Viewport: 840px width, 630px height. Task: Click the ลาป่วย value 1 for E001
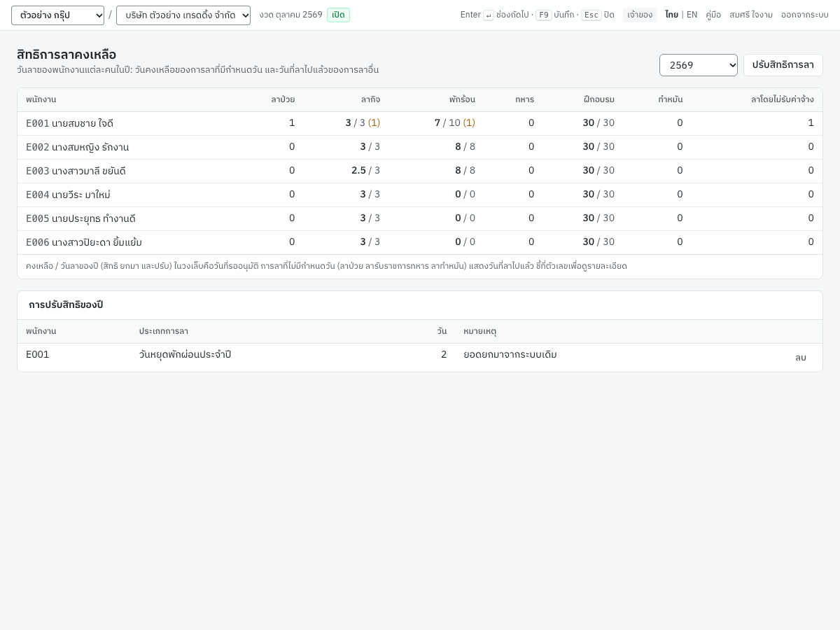pyautogui.click(x=292, y=123)
